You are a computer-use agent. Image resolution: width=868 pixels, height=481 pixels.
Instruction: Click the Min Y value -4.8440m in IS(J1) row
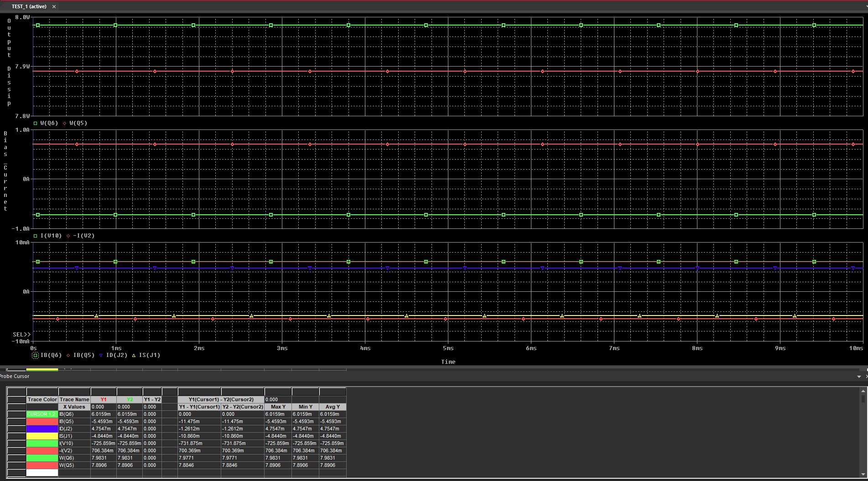(305, 436)
